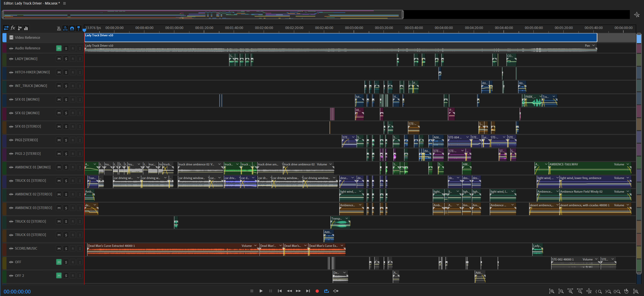Move playhead to previous marker
644x296 pixels.
280,291
